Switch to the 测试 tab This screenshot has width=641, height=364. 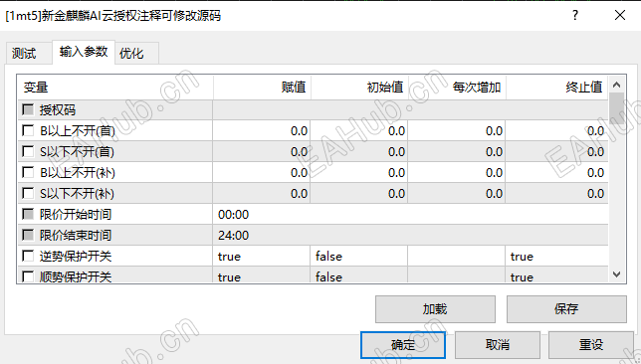pos(29,53)
